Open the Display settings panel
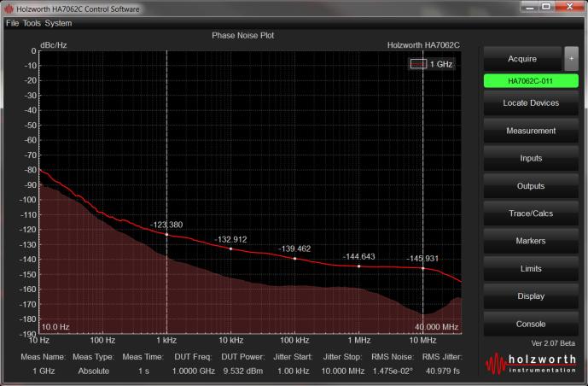This screenshot has height=386, width=588. (x=530, y=296)
